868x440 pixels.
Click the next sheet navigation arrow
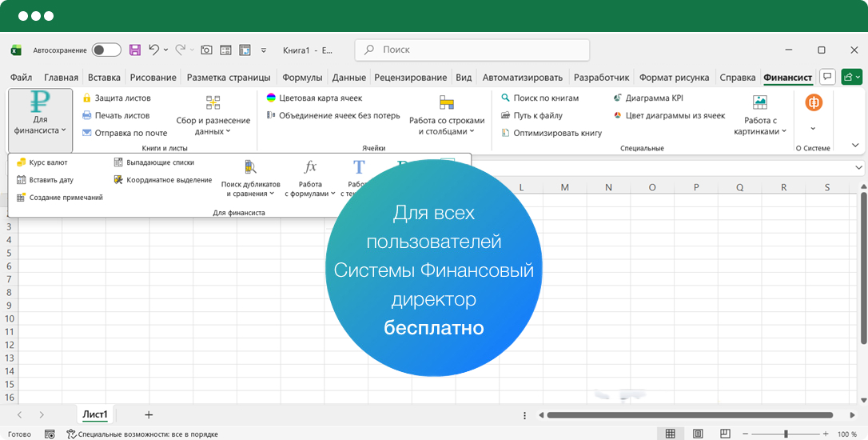[42, 414]
